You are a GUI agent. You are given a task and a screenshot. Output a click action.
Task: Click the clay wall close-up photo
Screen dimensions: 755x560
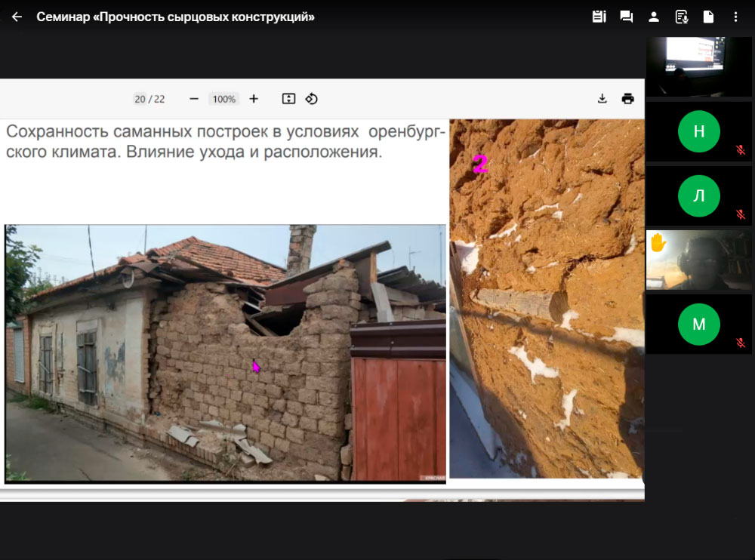[547, 299]
